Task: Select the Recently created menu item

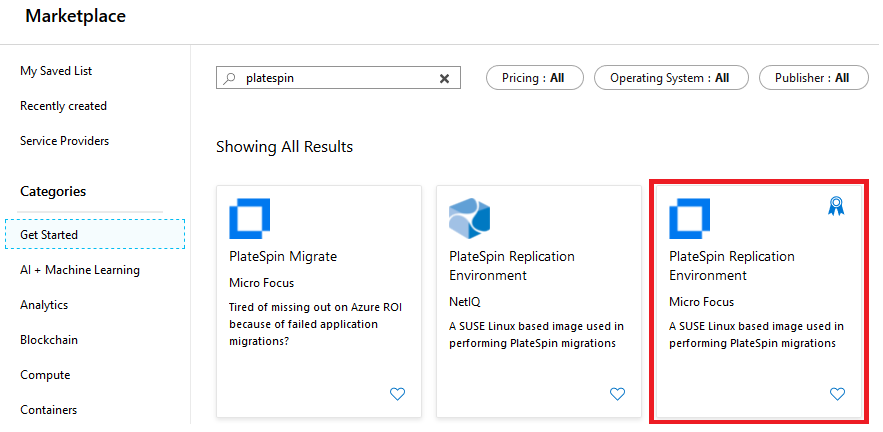Action: click(63, 106)
